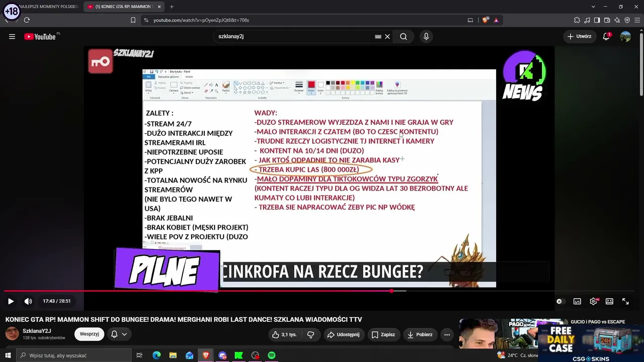Open Brave Rewards triangle icon
This screenshot has height=362, width=644.
pyautogui.click(x=496, y=20)
